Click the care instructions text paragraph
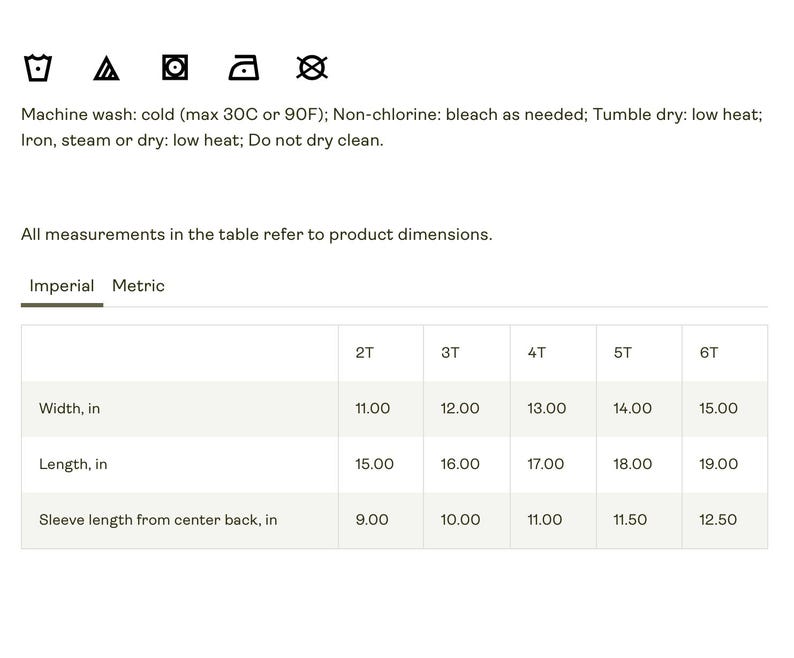The image size is (794, 658). tap(391, 127)
